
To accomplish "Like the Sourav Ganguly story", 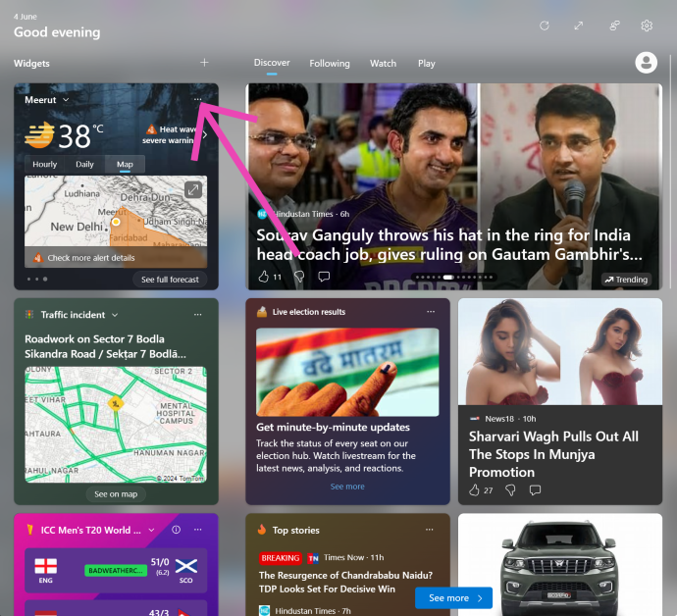I will (x=263, y=277).
